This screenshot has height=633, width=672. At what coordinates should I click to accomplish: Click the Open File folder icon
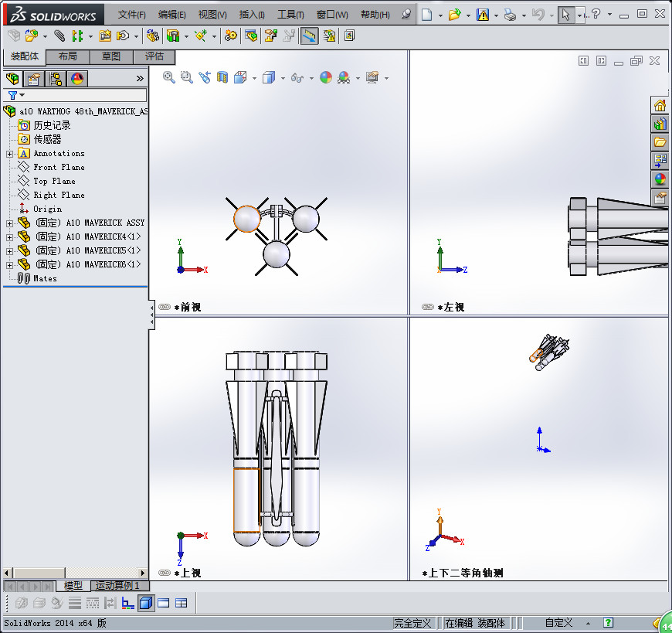pos(454,15)
